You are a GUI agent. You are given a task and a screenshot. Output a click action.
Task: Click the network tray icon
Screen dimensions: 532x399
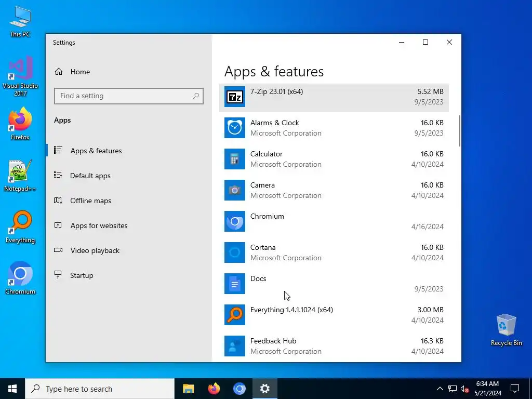(453, 389)
